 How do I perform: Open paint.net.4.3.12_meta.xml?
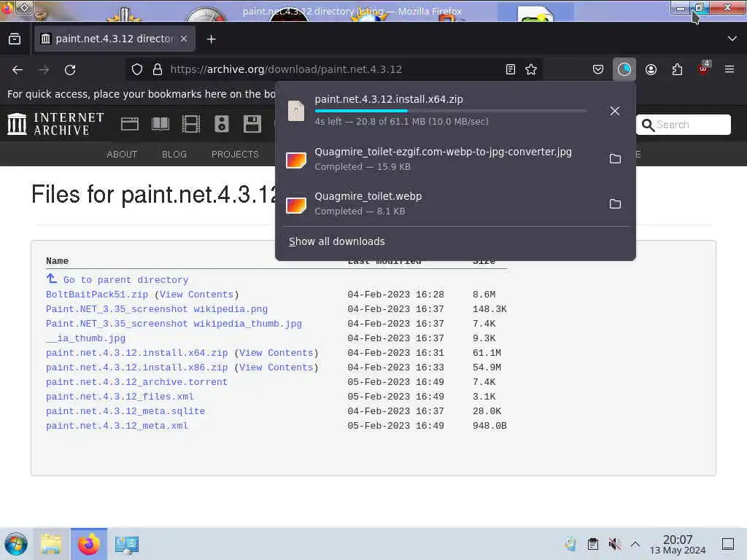pos(117,426)
